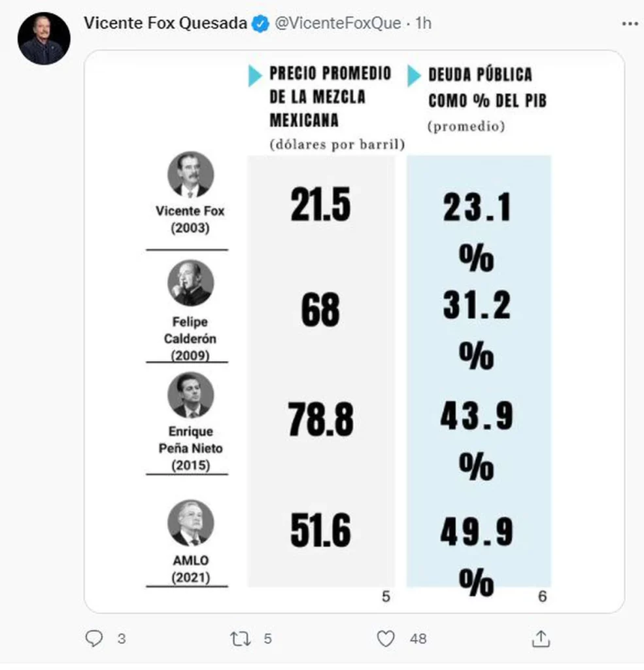
Task: Click the Felipe Calderón portrait in chart
Action: pos(190,283)
